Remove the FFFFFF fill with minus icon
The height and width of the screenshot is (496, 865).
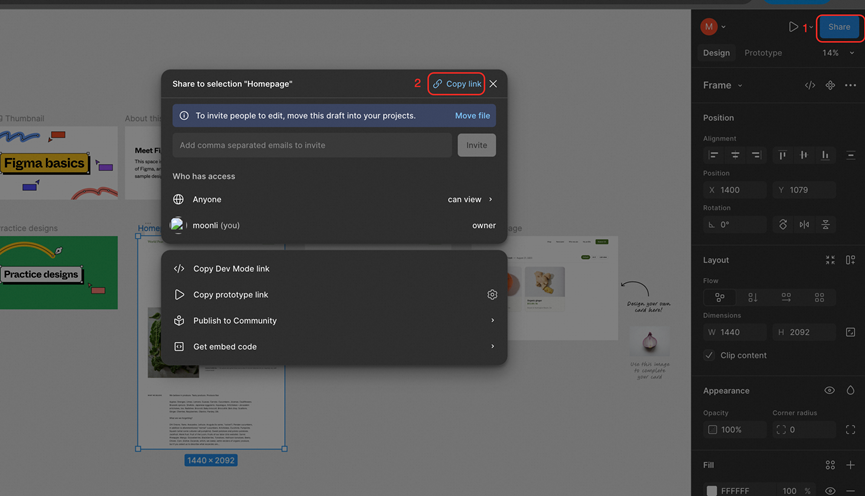[850, 490]
